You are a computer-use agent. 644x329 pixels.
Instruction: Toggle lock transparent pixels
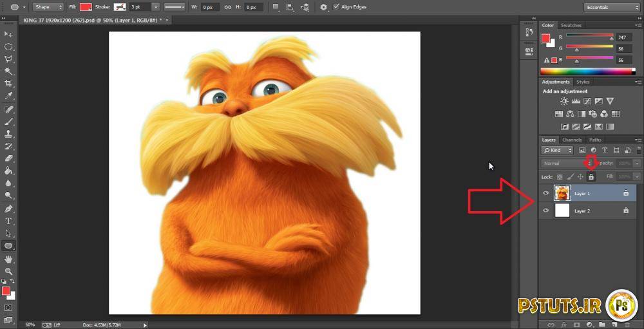[560, 177]
